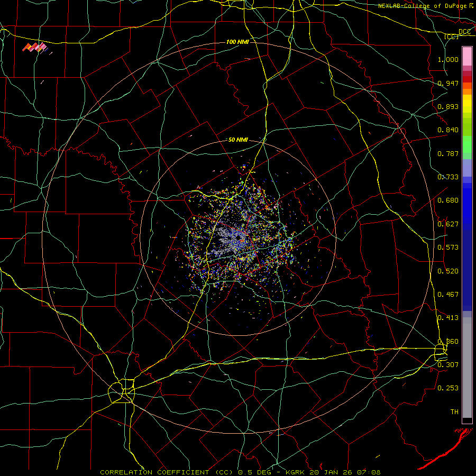Click the 0.307 value on the scale

click(x=448, y=365)
